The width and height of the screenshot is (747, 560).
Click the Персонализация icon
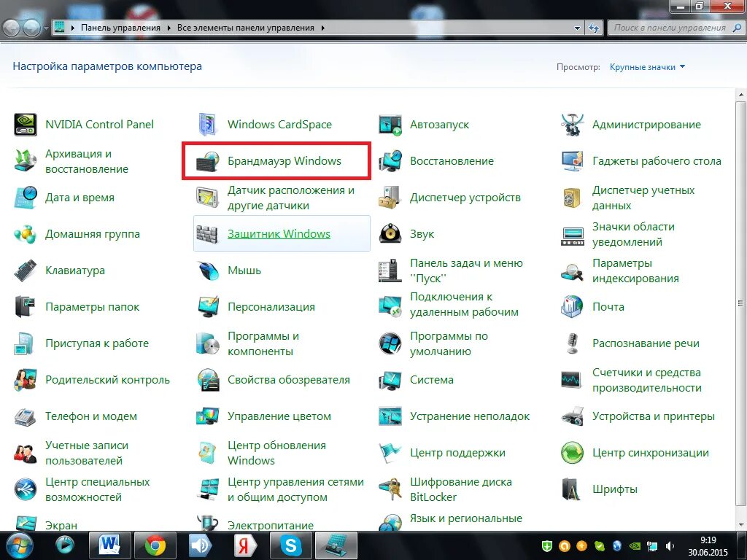click(x=208, y=307)
